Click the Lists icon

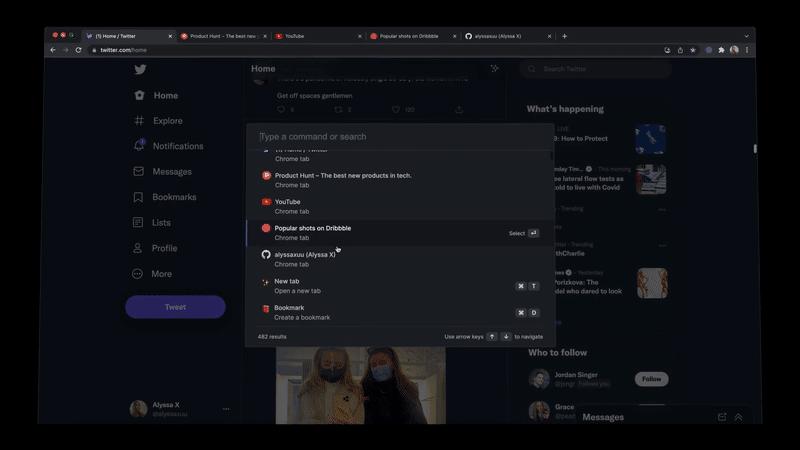click(138, 222)
